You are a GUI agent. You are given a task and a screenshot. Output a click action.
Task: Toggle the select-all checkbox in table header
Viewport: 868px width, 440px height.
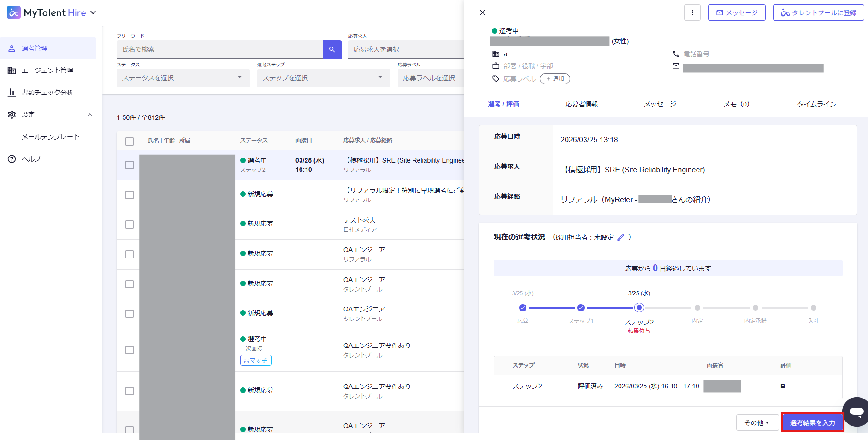pos(130,141)
